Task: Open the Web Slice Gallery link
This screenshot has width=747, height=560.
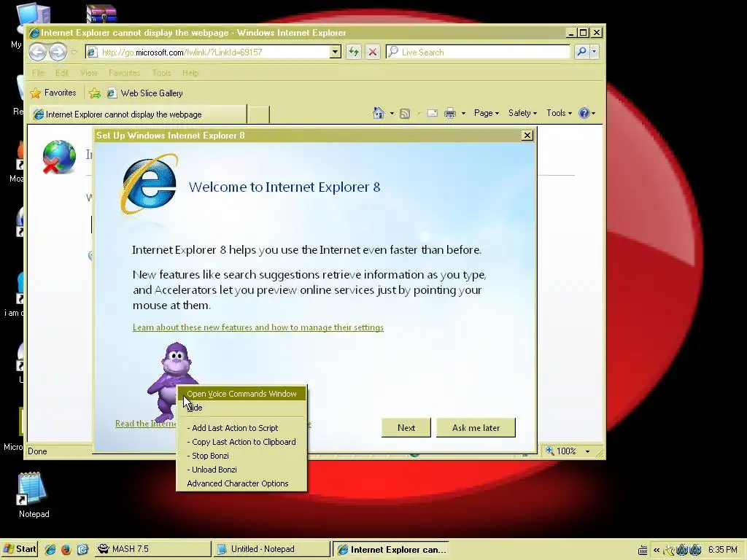Action: (x=145, y=93)
